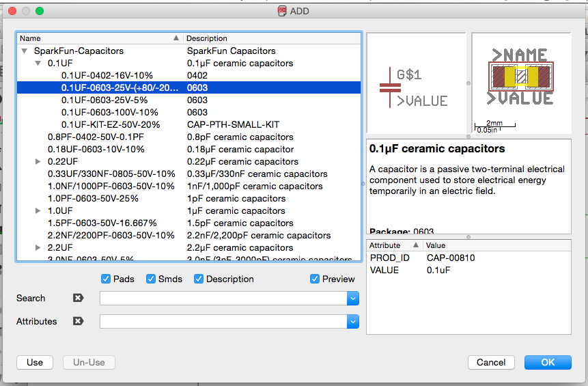Click the Un-Use button
The width and height of the screenshot is (588, 386).
coord(89,362)
